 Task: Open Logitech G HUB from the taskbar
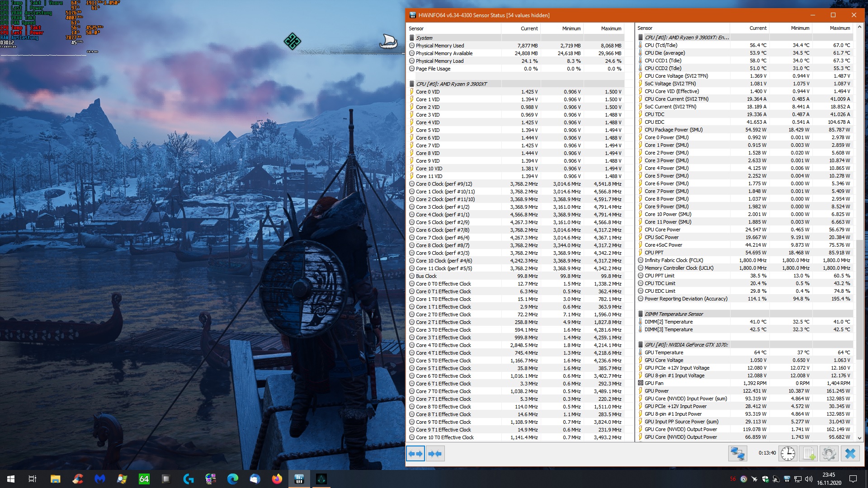pyautogui.click(x=189, y=479)
